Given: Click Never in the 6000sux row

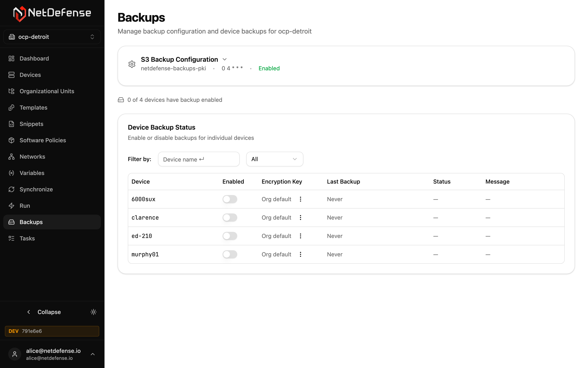Looking at the screenshot, I should [335, 199].
